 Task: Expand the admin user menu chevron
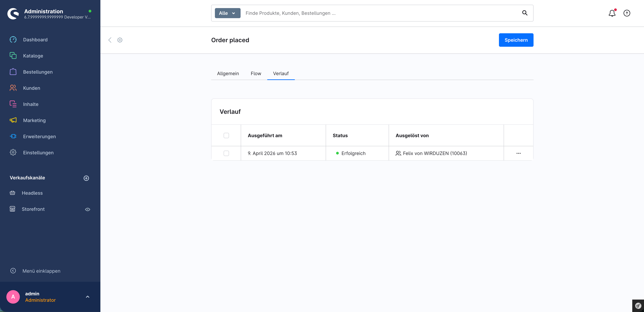(x=87, y=297)
